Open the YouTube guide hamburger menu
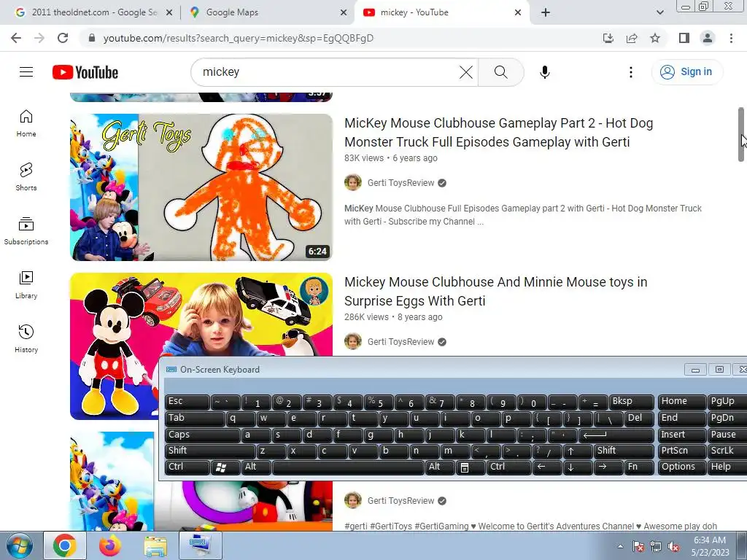 click(26, 72)
